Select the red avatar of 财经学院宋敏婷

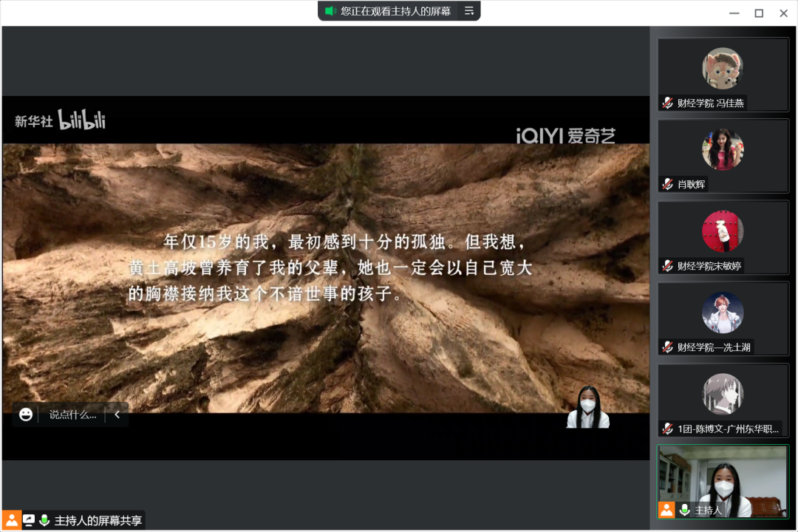point(723,231)
